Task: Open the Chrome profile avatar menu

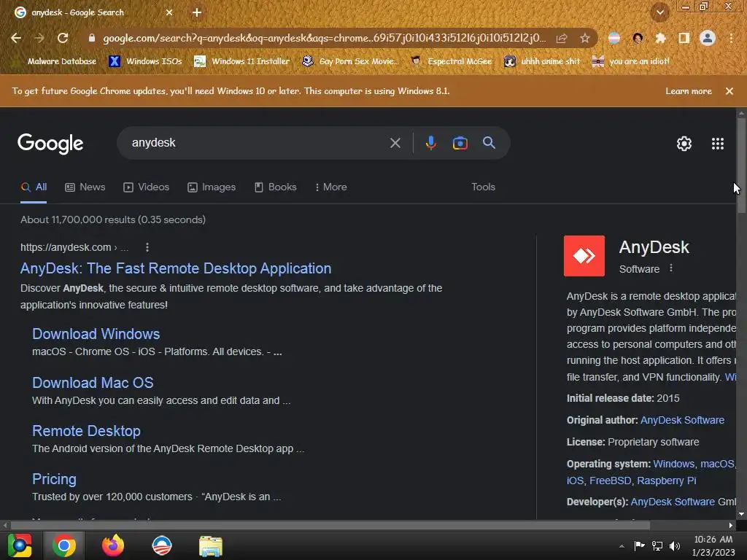Action: pyautogui.click(x=708, y=38)
